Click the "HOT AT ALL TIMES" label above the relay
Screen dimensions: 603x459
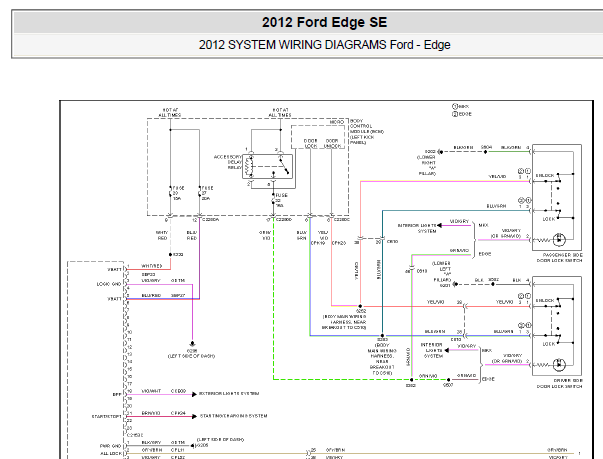pos(280,112)
